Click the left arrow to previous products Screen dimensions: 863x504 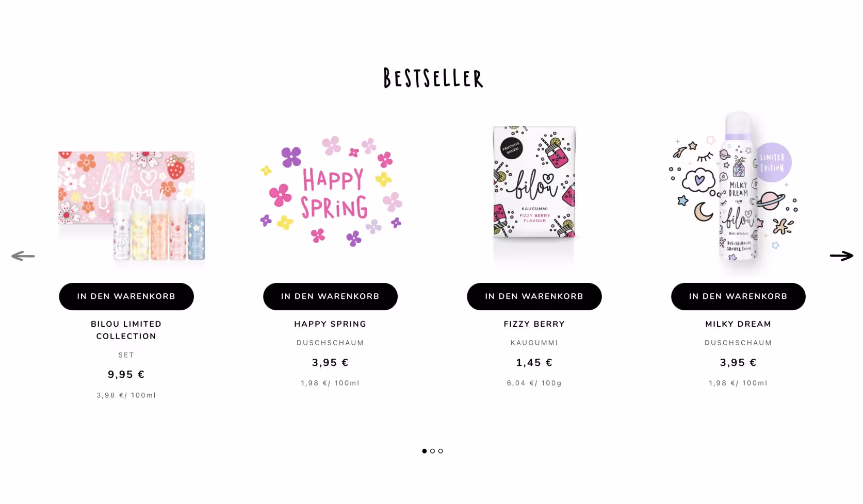click(x=23, y=256)
